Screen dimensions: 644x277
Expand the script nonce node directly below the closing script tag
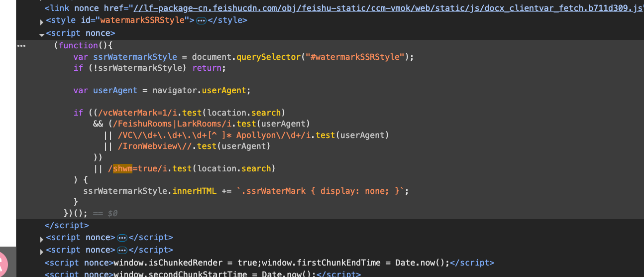pos(41,239)
